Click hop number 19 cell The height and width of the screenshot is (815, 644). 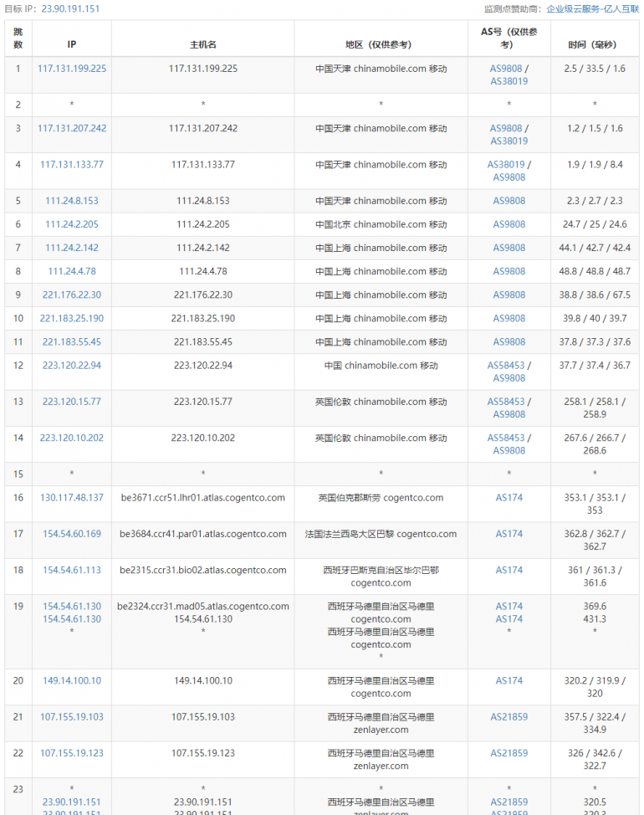click(18, 632)
